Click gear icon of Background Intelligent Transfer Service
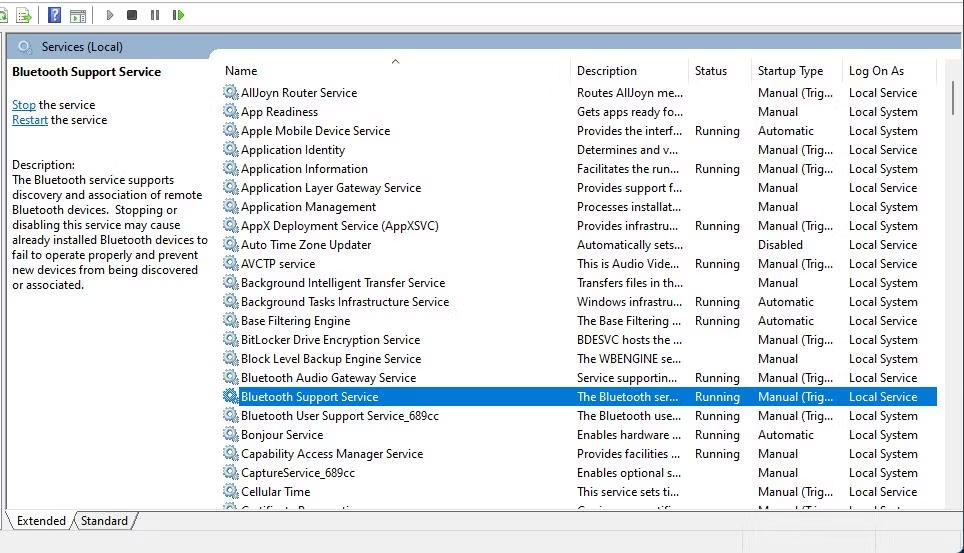The image size is (964, 553). pos(231,282)
